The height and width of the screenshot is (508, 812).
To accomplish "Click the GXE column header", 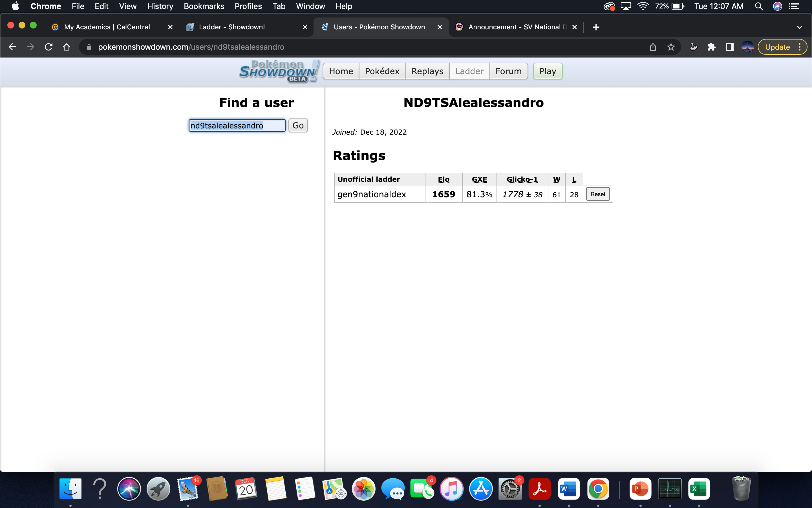I will click(x=479, y=179).
